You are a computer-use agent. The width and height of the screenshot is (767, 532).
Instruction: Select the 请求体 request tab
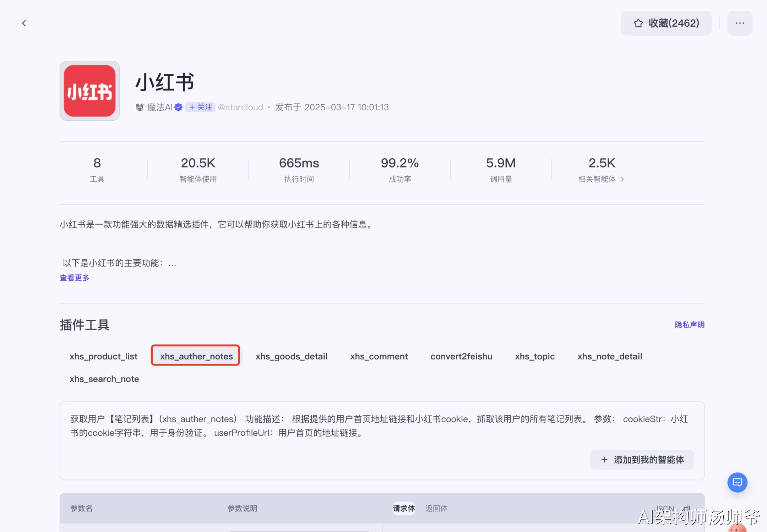tap(404, 508)
